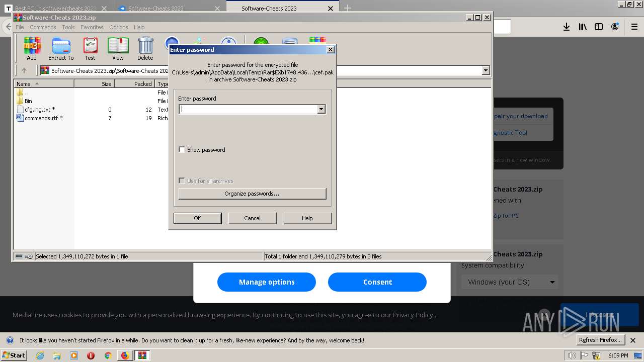Screen dimensions: 644x362
Task: Open the Commands menu
Action: (43, 27)
